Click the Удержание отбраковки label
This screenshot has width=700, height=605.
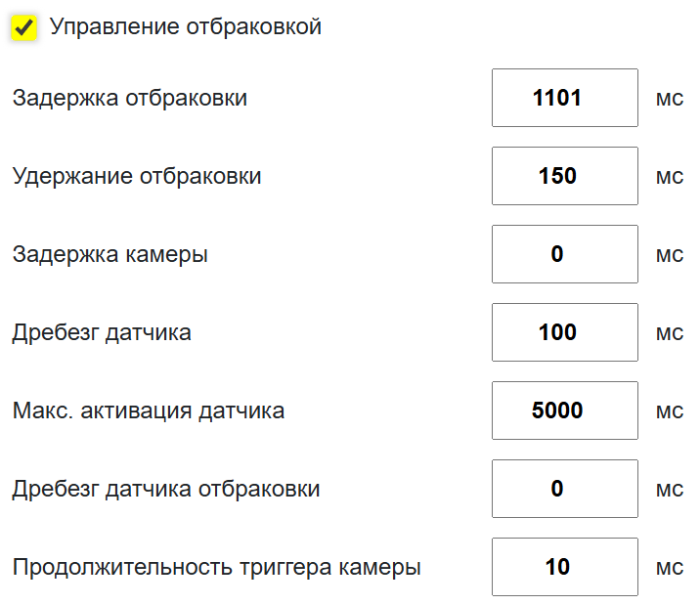tap(137, 176)
